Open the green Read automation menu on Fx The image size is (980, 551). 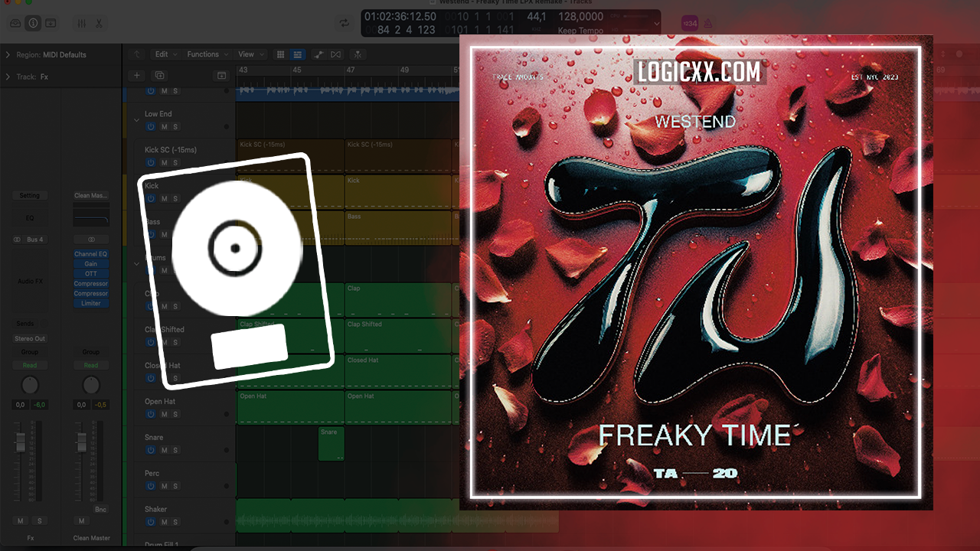30,366
